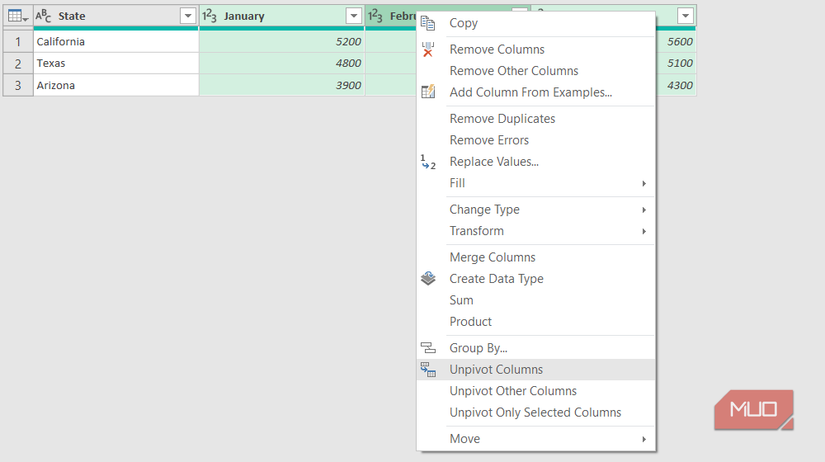Expand the Change Type submenu
The height and width of the screenshot is (462, 825).
[644, 210]
